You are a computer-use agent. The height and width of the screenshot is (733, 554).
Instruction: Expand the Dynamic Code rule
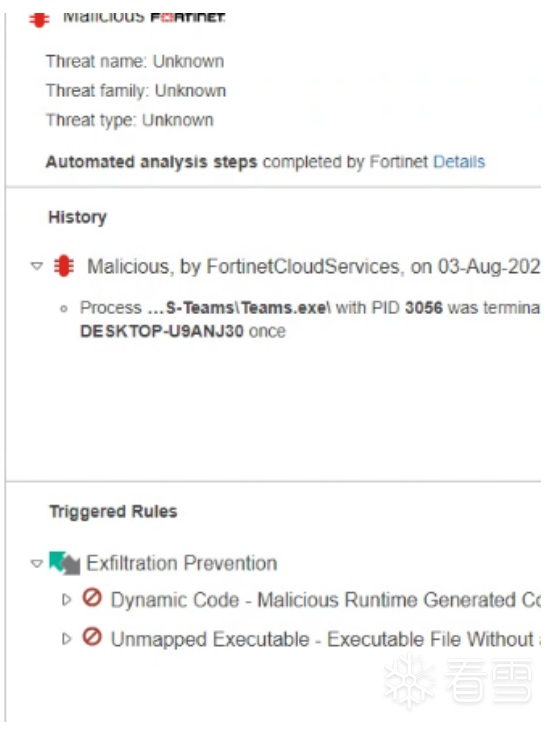[x=67, y=599]
